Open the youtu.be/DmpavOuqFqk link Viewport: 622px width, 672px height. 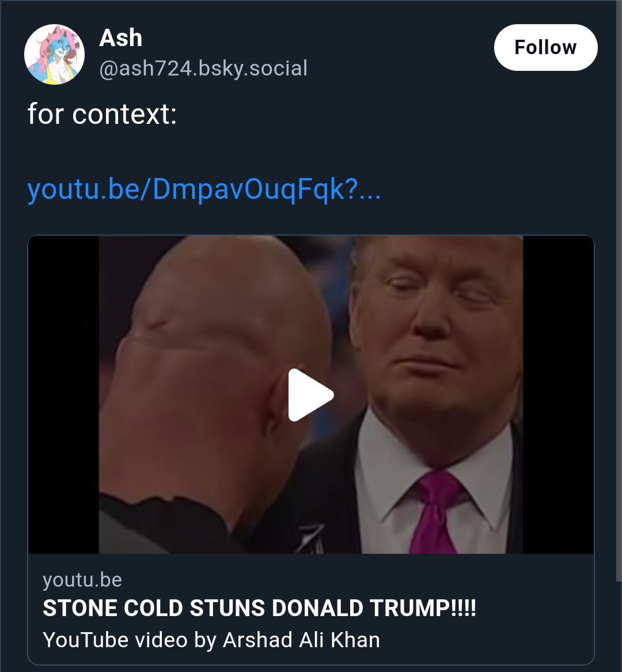(x=204, y=189)
